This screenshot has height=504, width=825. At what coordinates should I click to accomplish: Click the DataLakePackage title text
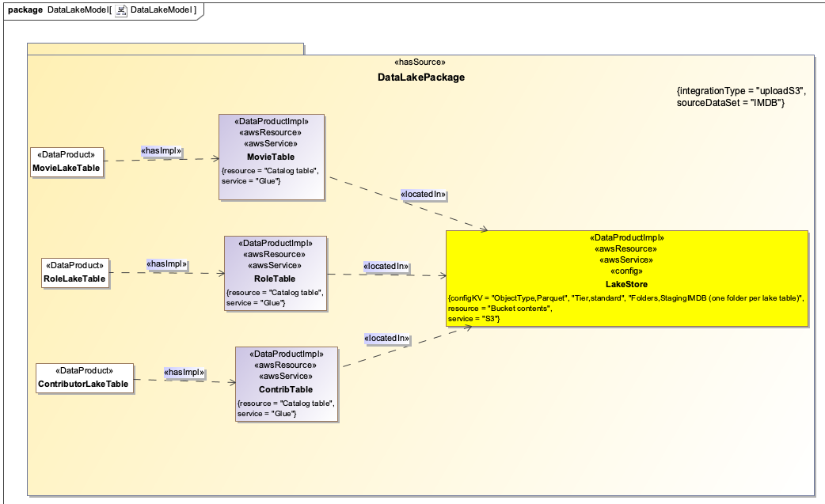(x=421, y=78)
